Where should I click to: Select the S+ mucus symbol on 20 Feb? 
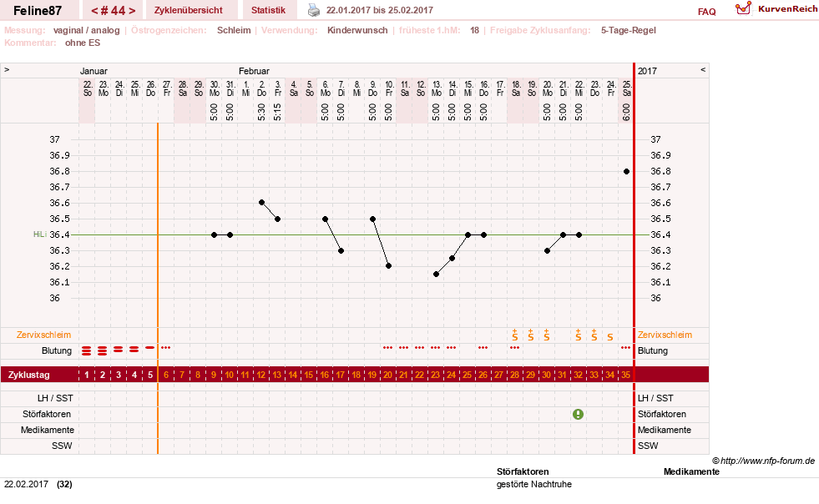[546, 335]
